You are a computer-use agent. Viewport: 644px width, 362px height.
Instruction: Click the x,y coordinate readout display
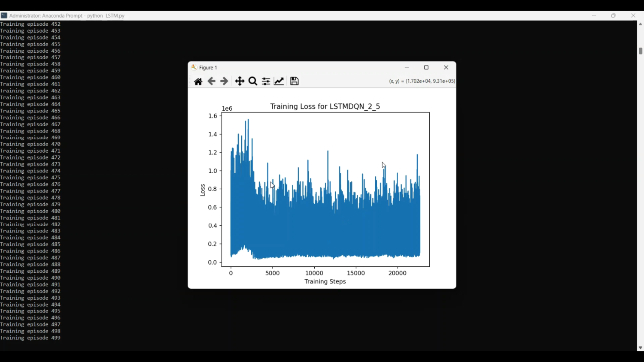[x=422, y=81]
